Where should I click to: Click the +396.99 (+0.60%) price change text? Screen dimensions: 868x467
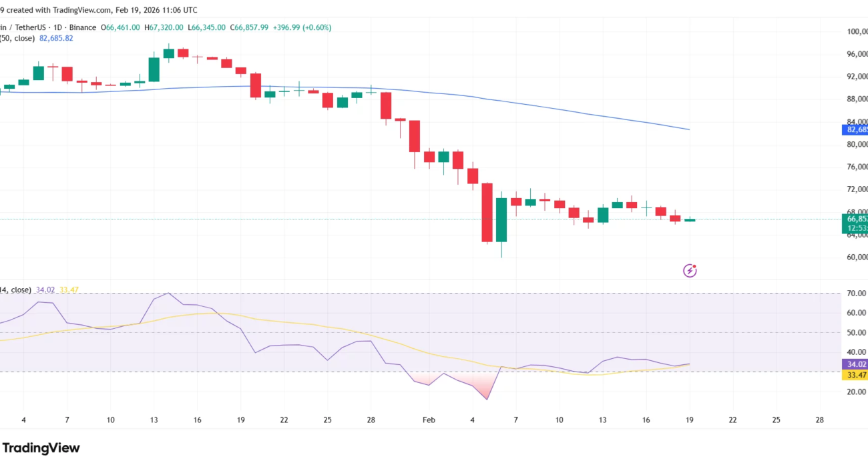point(301,27)
